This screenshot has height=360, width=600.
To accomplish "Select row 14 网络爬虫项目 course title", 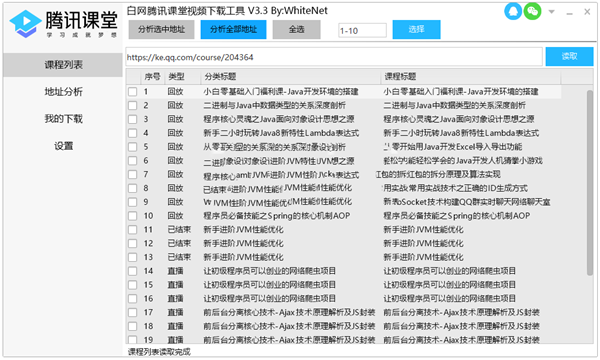I will click(x=450, y=271).
